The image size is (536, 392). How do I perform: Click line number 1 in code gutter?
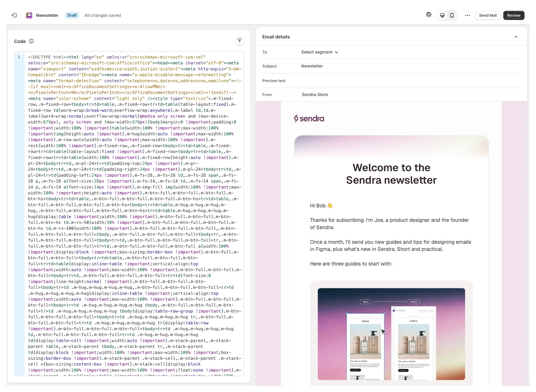[19, 57]
